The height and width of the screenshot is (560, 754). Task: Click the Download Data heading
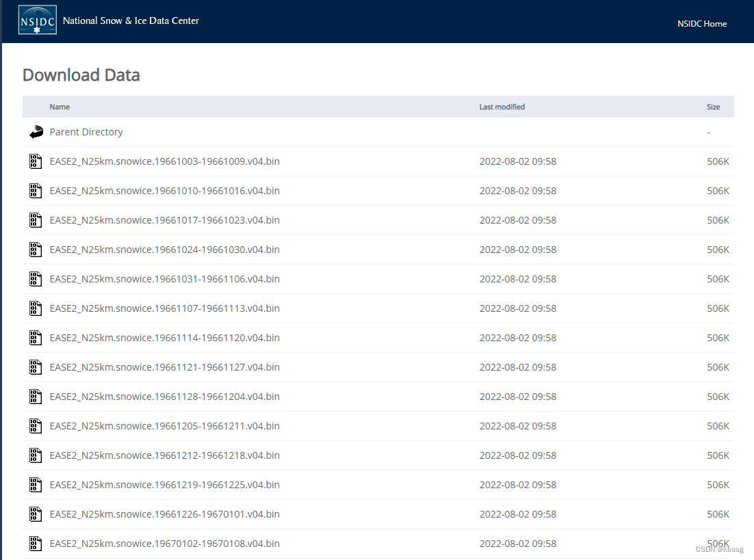(81, 75)
